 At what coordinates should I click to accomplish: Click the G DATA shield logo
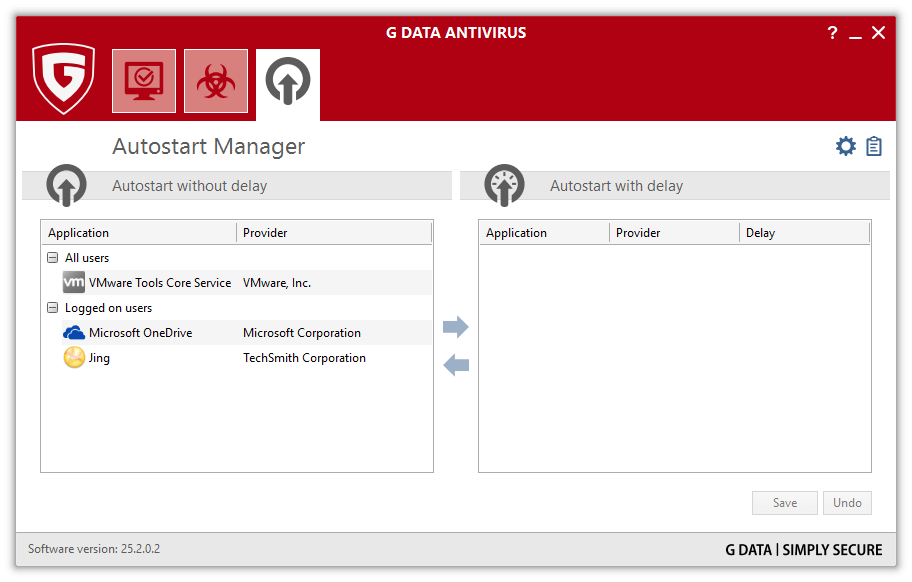(63, 78)
